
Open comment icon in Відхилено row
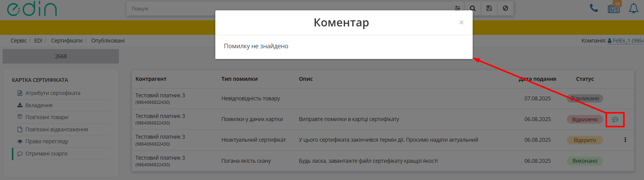pyautogui.click(x=615, y=119)
